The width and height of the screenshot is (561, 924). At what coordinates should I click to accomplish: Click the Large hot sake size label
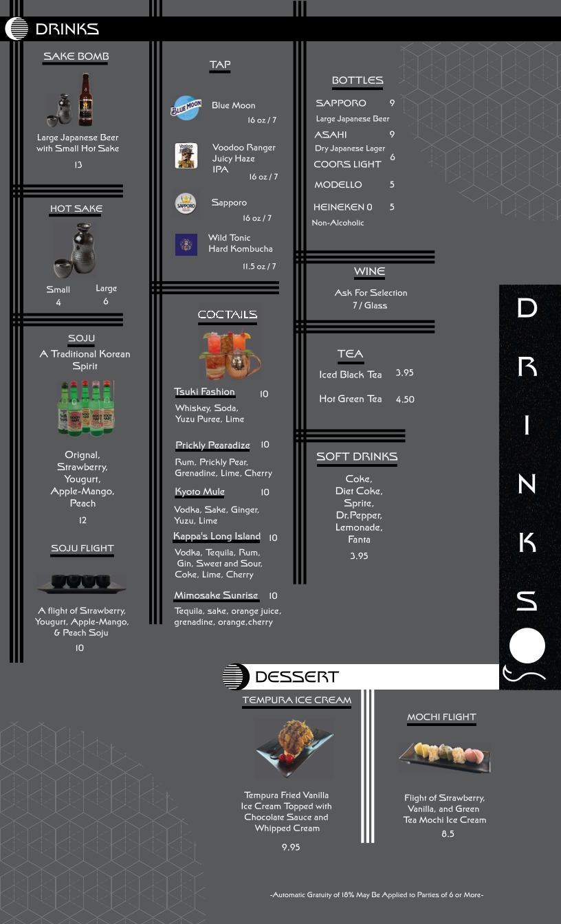point(106,288)
